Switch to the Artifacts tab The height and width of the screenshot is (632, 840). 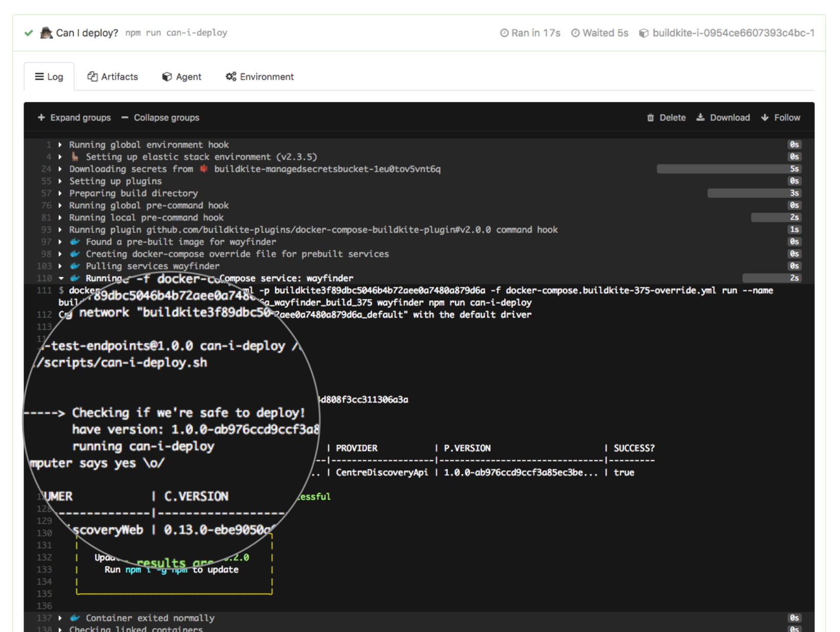[112, 77]
